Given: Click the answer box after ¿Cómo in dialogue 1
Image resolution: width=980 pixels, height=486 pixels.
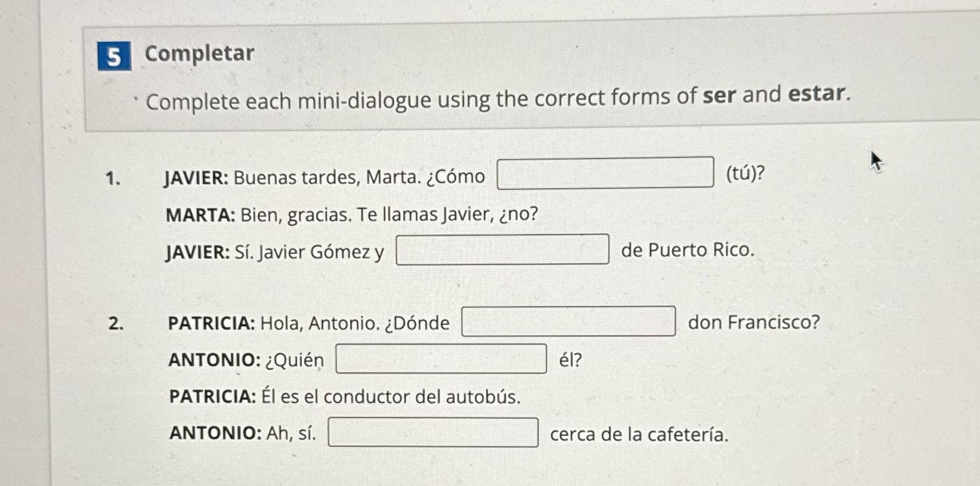Looking at the screenshot, I should pos(605,174).
